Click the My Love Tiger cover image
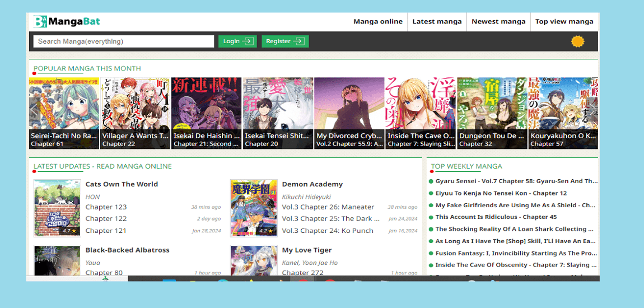Image resolution: width=644 pixels, height=308 pixels. click(x=254, y=260)
